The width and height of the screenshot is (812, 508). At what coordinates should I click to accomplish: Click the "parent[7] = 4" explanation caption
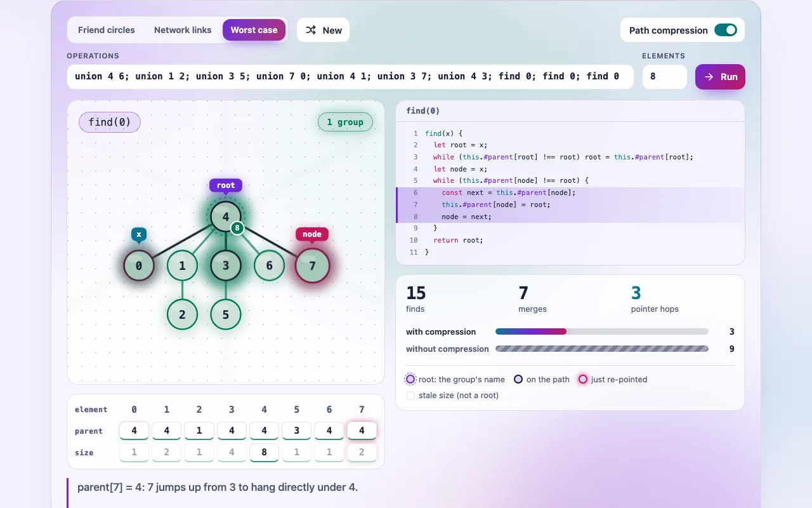click(218, 487)
